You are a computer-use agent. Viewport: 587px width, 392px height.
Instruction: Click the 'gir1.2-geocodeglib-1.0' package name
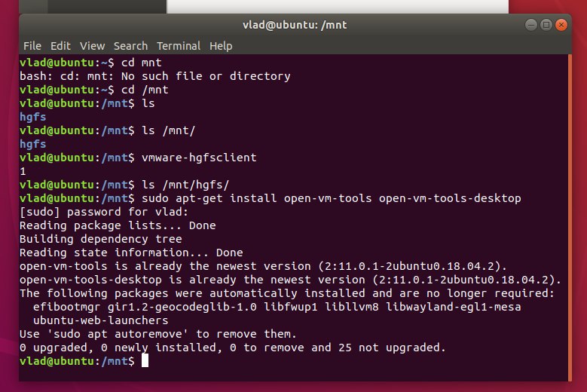(x=182, y=307)
